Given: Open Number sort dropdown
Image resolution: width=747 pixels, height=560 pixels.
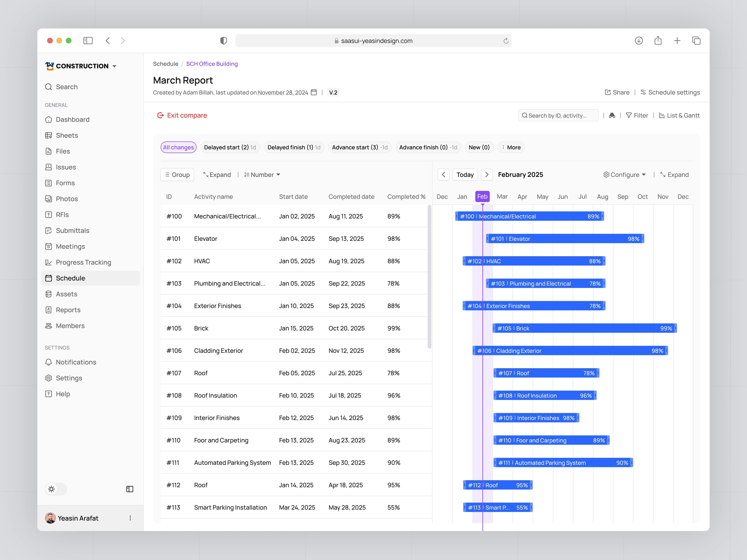Looking at the screenshot, I should pyautogui.click(x=262, y=175).
